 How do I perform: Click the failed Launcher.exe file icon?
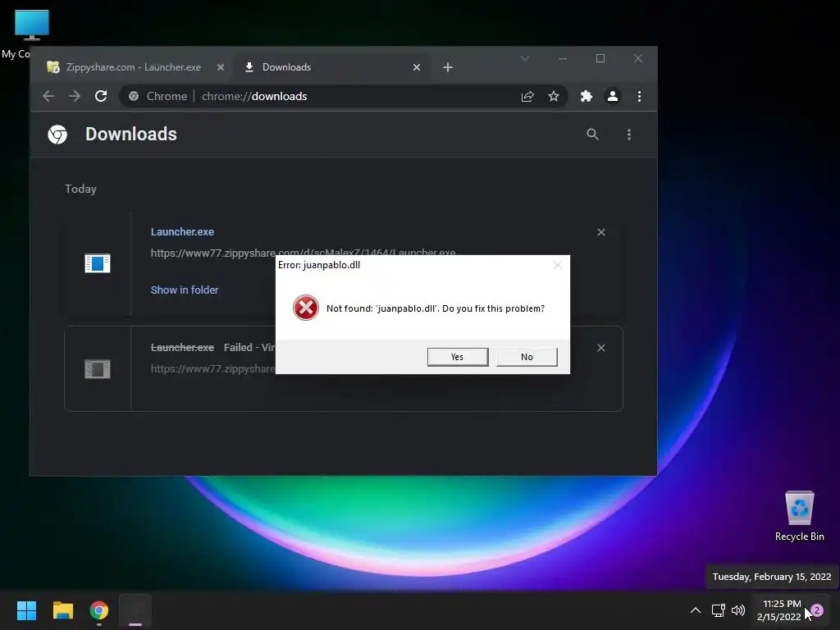coord(98,368)
